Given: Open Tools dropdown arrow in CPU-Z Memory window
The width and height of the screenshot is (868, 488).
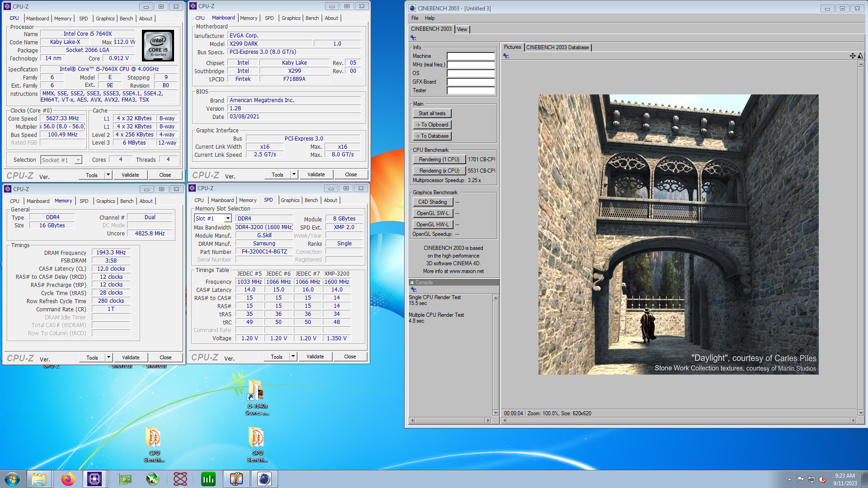Looking at the screenshot, I should [x=108, y=357].
